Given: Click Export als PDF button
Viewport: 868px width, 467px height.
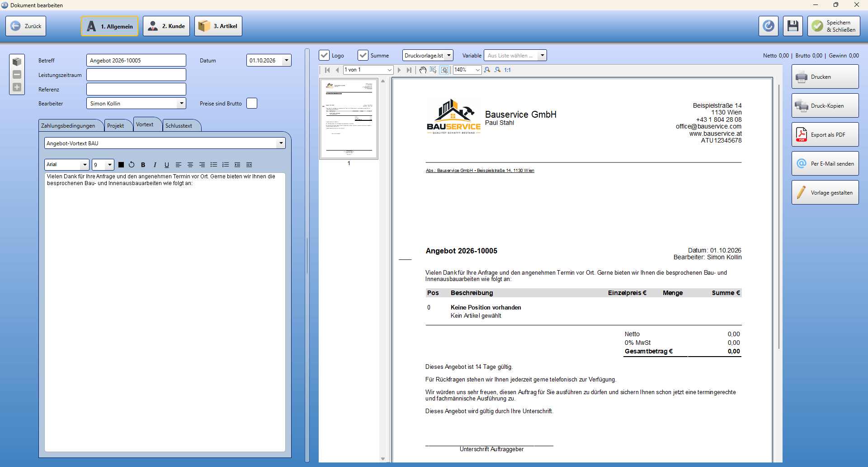Looking at the screenshot, I should (825, 134).
